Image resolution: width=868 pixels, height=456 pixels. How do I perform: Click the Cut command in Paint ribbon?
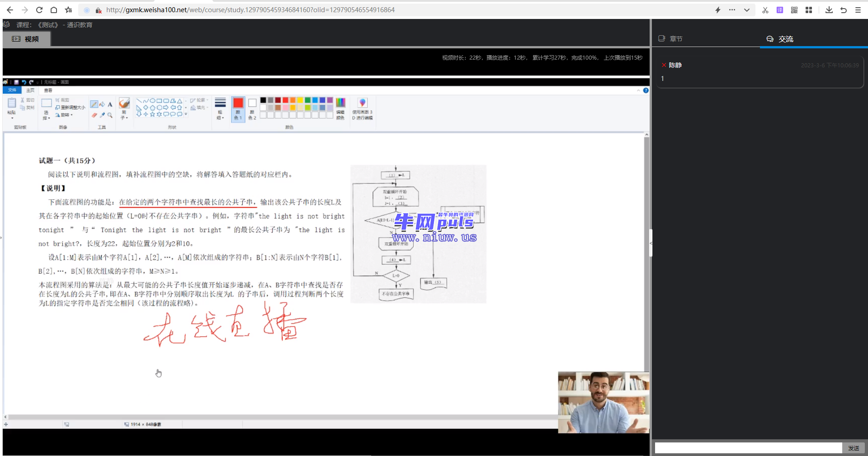click(28, 100)
